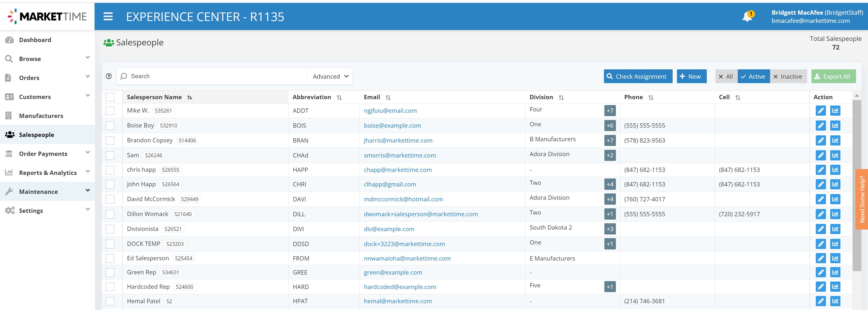Filter list to Inactive salespeople
This screenshot has width=868, height=310.
pyautogui.click(x=788, y=76)
